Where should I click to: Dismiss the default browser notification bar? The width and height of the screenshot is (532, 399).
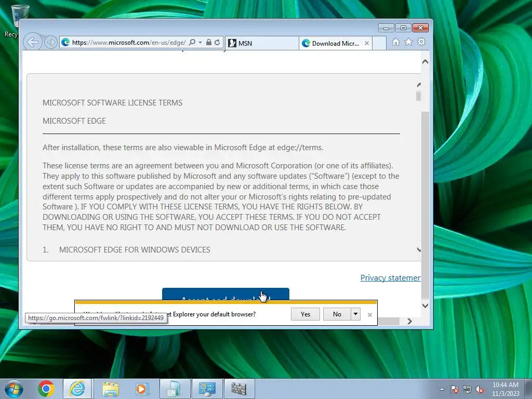[370, 315]
